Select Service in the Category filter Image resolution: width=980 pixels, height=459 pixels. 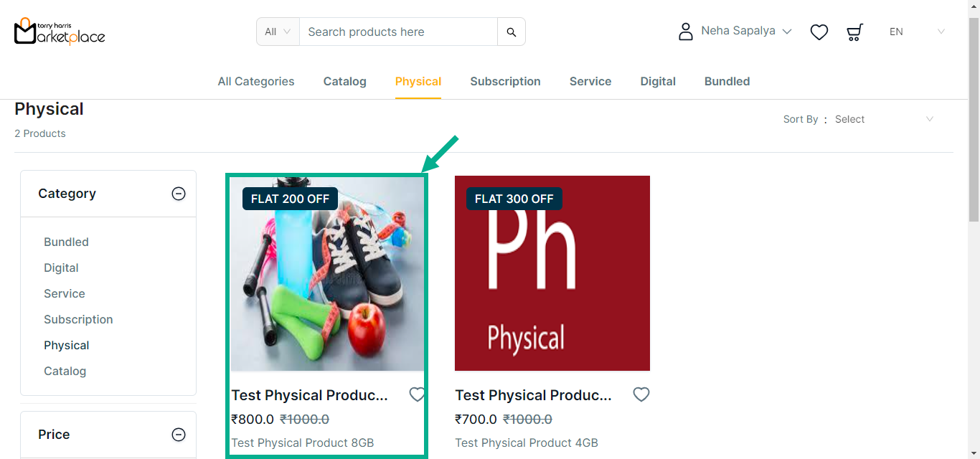click(x=65, y=294)
